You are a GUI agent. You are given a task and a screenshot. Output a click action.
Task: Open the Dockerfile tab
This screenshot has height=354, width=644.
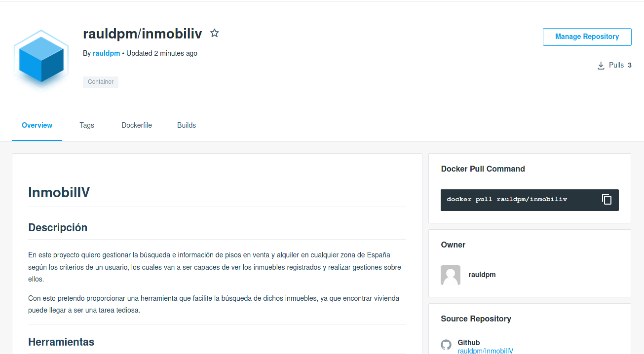coord(137,125)
